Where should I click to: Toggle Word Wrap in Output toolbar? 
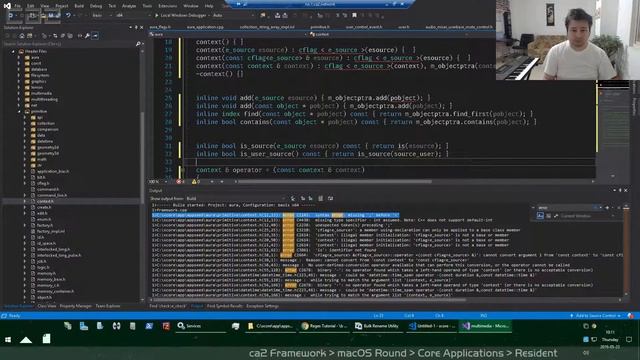[330, 198]
